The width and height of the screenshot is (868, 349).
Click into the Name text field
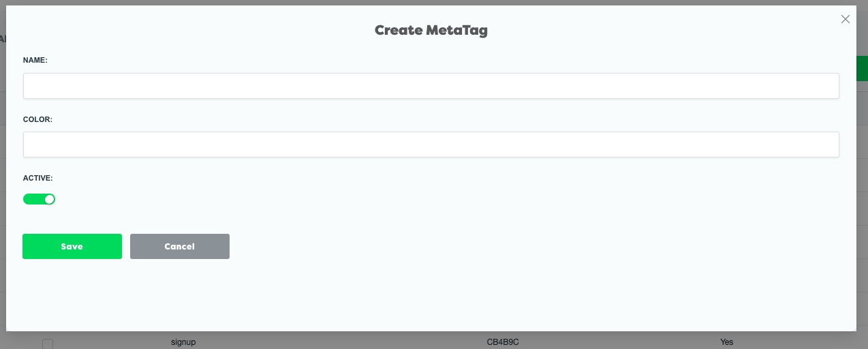[x=431, y=86]
